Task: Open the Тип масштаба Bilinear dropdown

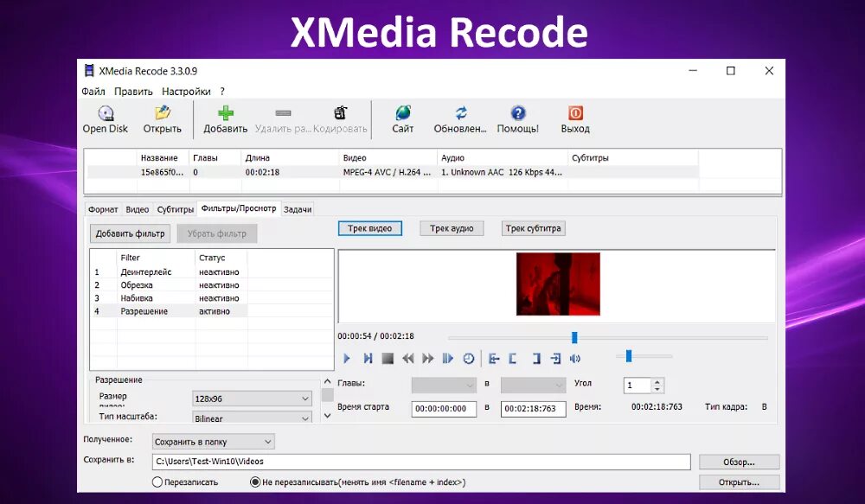Action: coord(252,418)
